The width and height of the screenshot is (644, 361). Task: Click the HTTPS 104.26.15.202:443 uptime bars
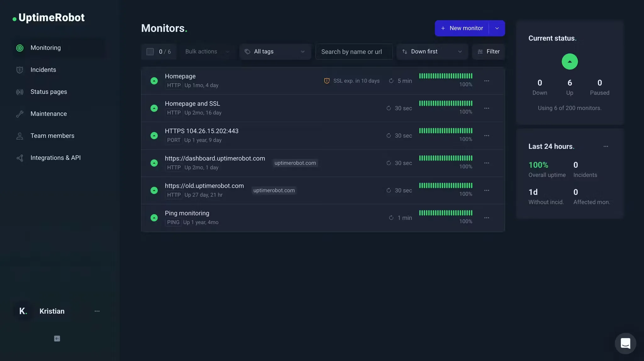(x=446, y=130)
